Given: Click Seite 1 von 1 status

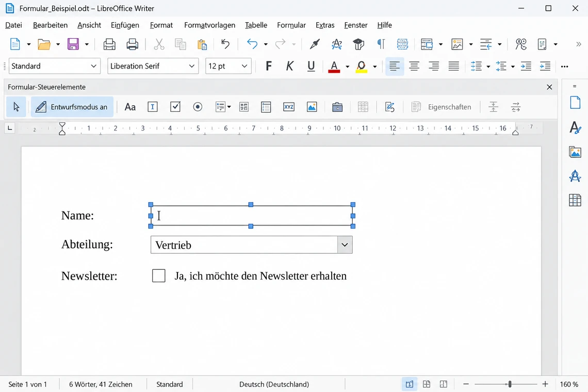Looking at the screenshot, I should pyautogui.click(x=28, y=384).
